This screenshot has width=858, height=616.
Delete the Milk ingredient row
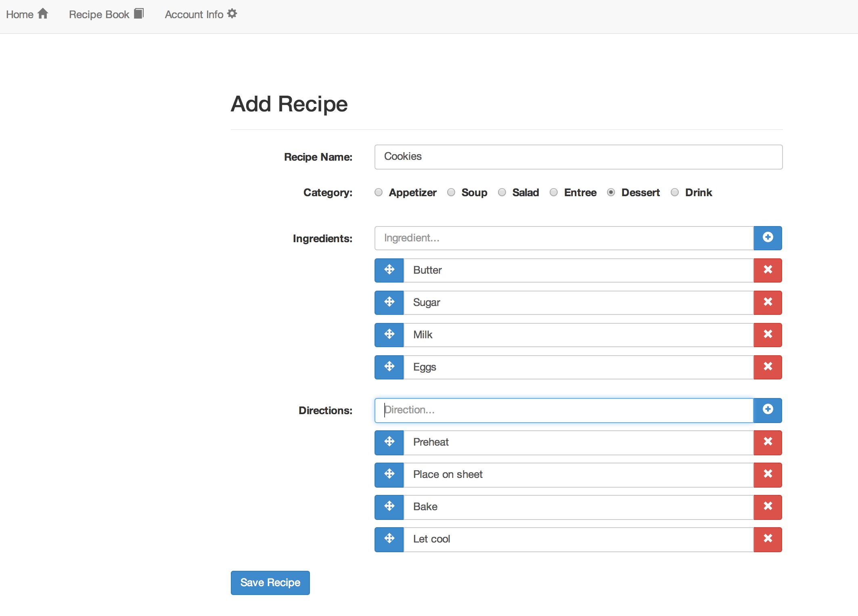tap(768, 335)
